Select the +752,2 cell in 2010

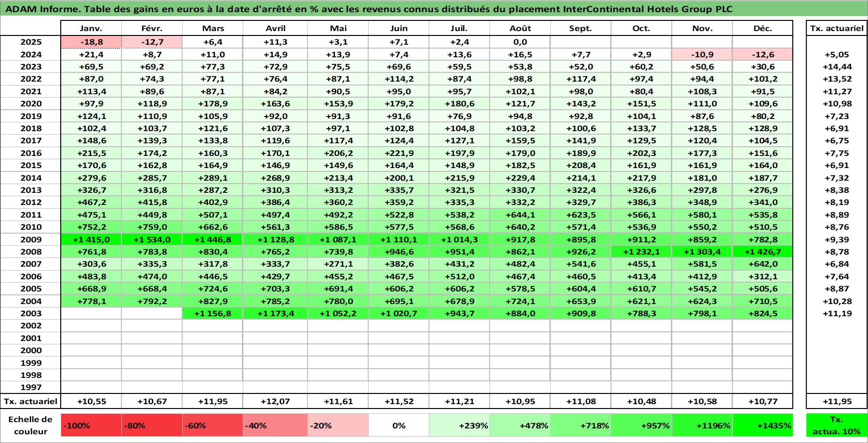pos(91,227)
